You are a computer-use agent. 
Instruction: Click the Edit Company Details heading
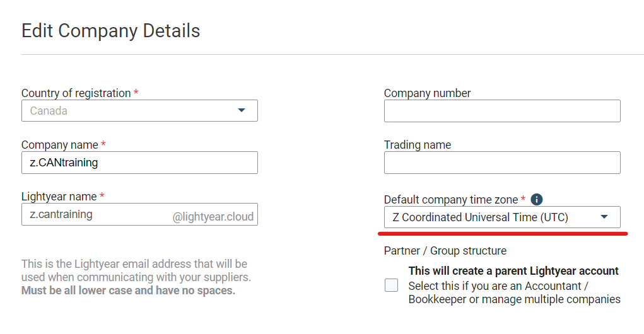coord(110,31)
